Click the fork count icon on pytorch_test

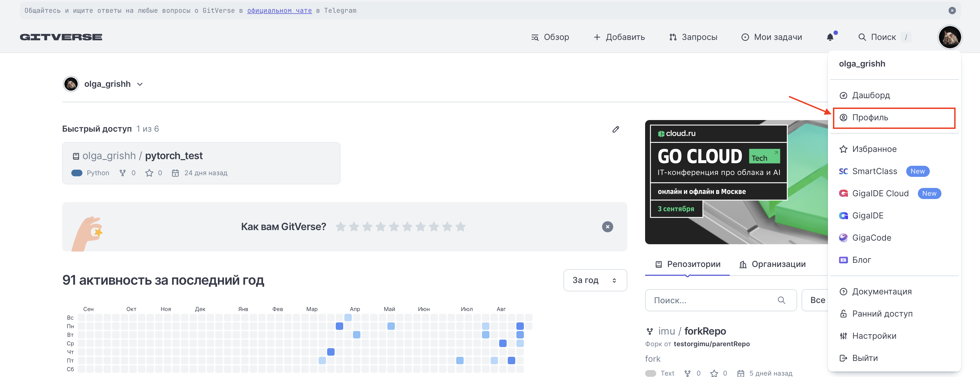pyautogui.click(x=123, y=173)
